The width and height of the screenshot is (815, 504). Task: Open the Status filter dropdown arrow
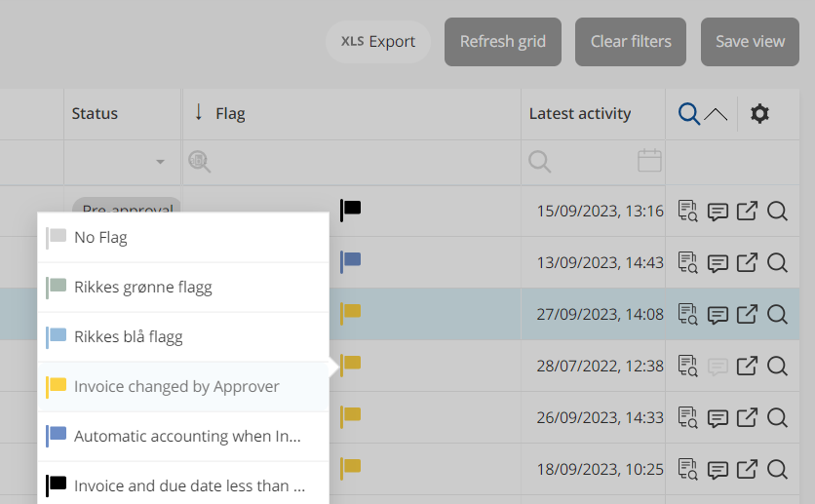point(160,161)
